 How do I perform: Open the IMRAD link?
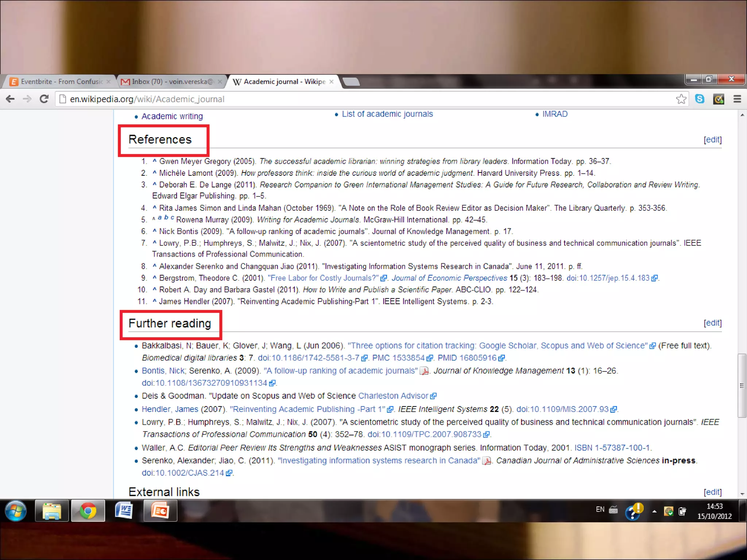click(554, 114)
